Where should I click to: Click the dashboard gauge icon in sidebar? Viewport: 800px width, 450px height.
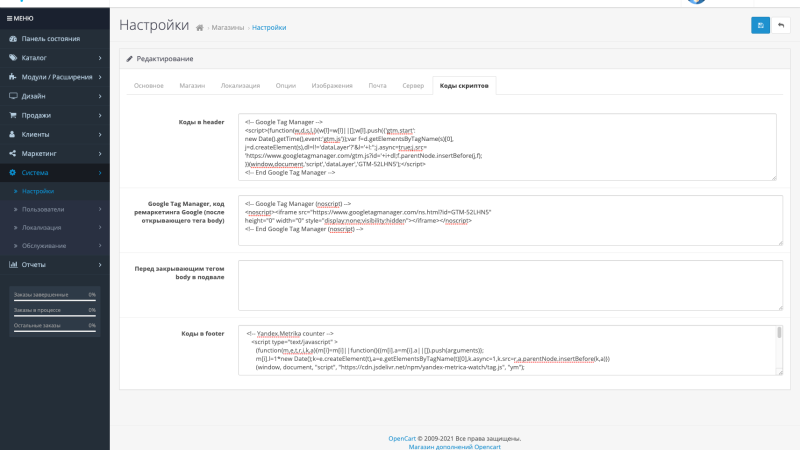tap(13, 39)
